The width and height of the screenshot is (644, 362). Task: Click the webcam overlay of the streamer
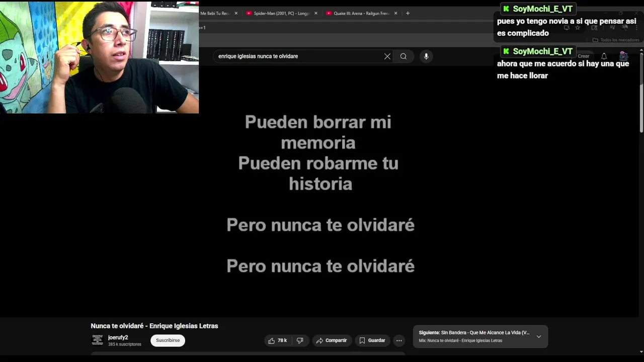[99, 57]
